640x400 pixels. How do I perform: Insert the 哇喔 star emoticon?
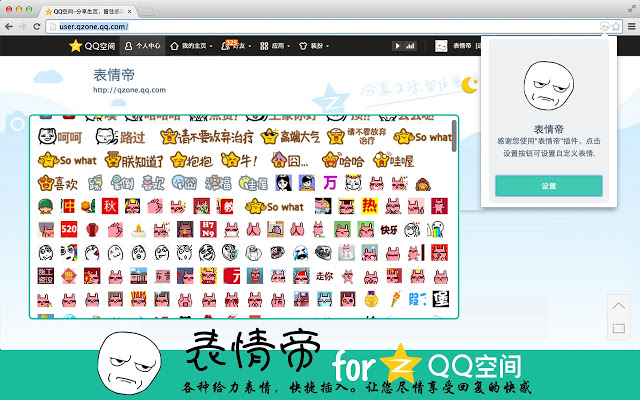tap(394, 160)
